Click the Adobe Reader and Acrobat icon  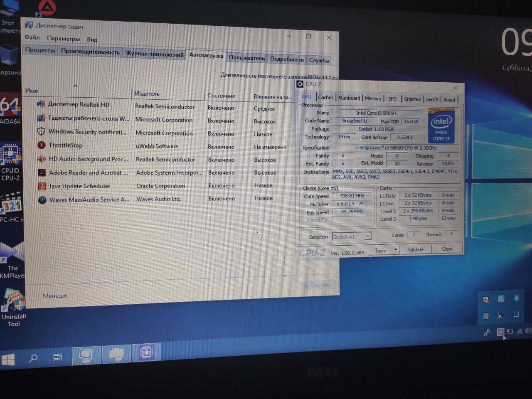tap(42, 172)
